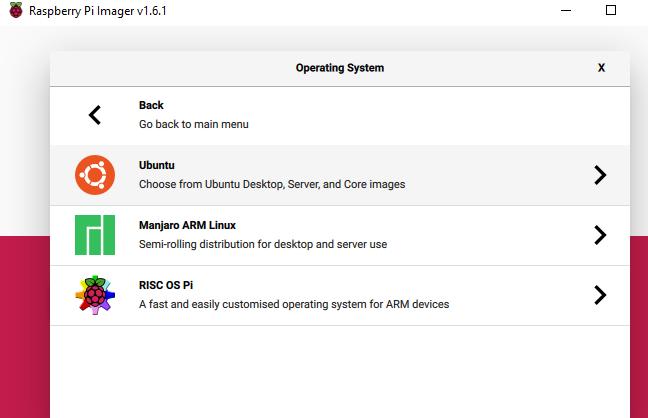
Task: Select the RISC OS Pi title text
Action: coord(166,285)
